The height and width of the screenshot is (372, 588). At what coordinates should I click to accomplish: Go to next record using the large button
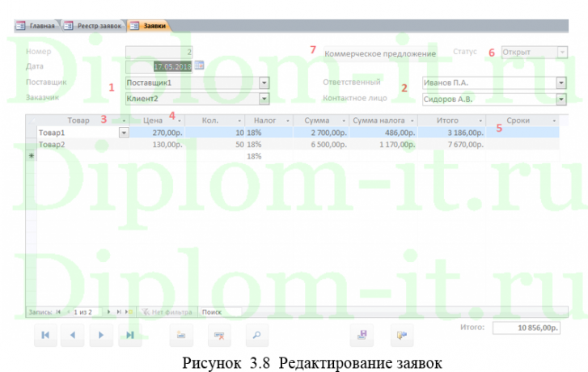(x=101, y=335)
